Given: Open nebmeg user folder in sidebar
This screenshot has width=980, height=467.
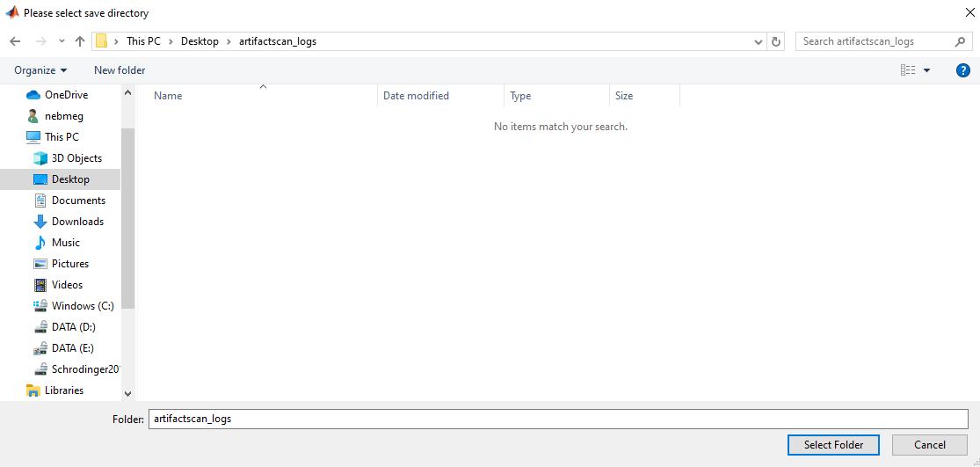Looking at the screenshot, I should [64, 116].
